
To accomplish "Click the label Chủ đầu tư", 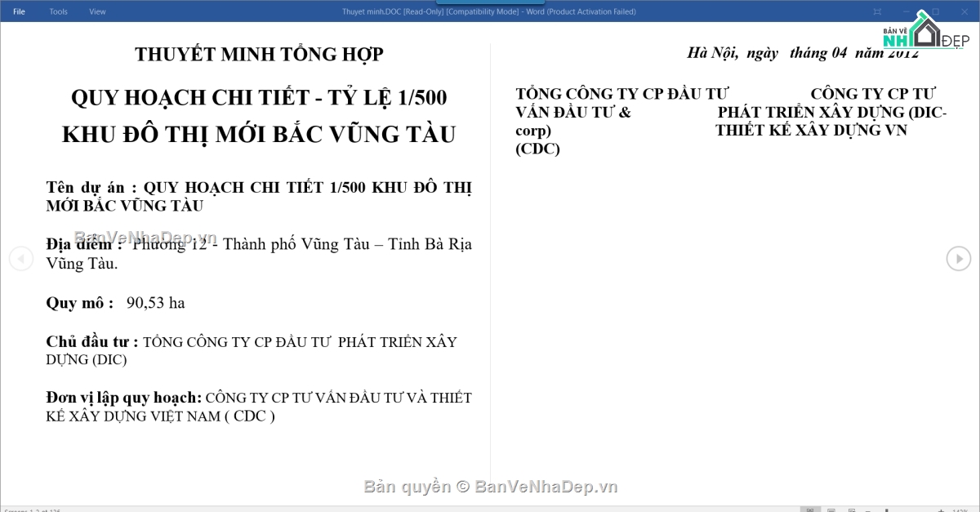I will coord(92,342).
